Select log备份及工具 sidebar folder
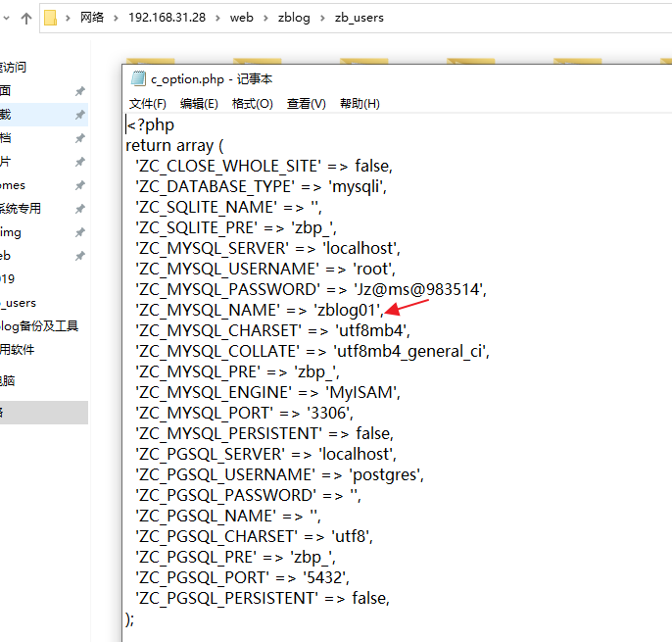The width and height of the screenshot is (672, 642). click(x=39, y=326)
